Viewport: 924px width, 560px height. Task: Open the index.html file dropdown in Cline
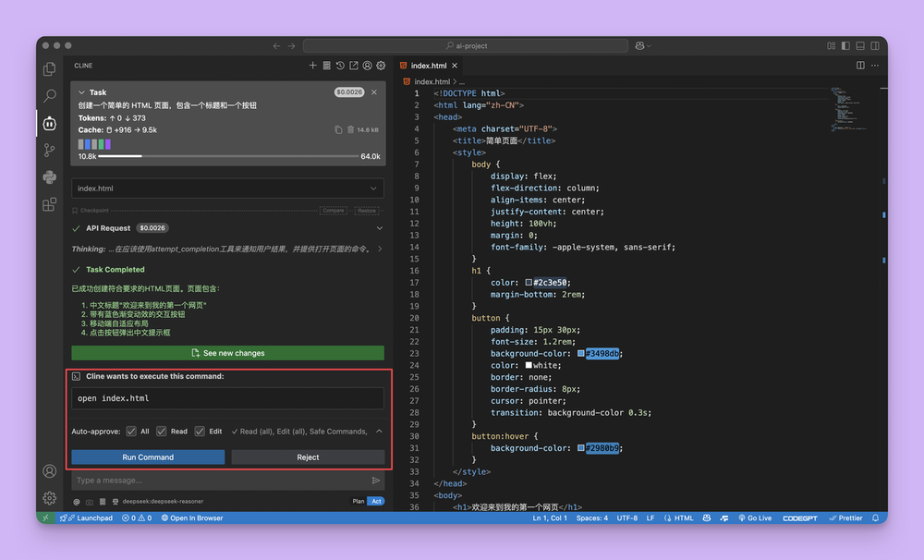227,189
